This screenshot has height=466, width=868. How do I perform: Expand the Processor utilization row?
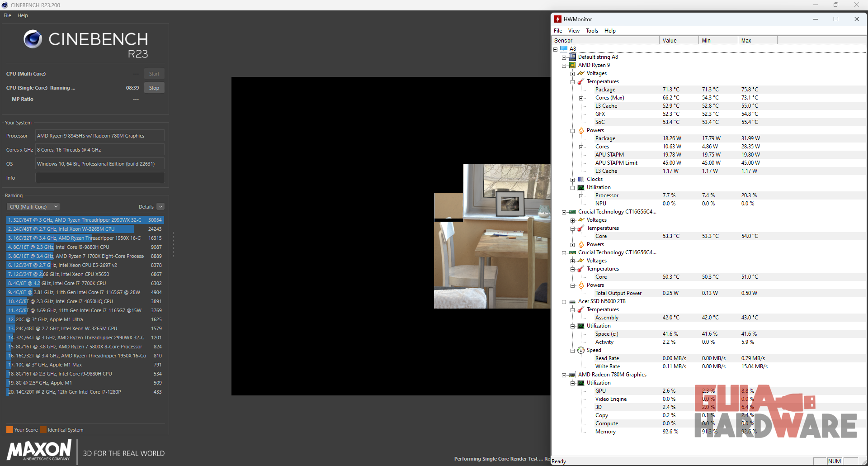pos(581,196)
